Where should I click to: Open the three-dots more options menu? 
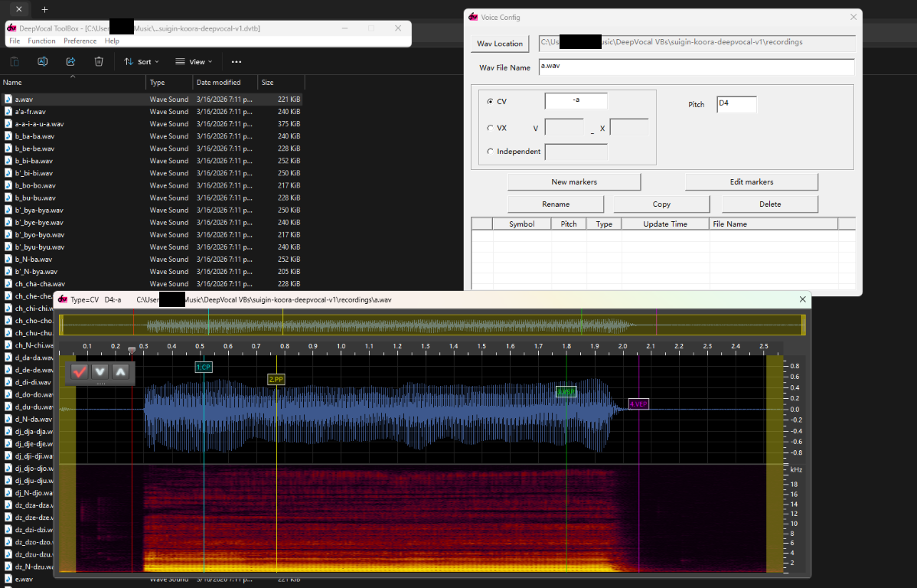237,62
